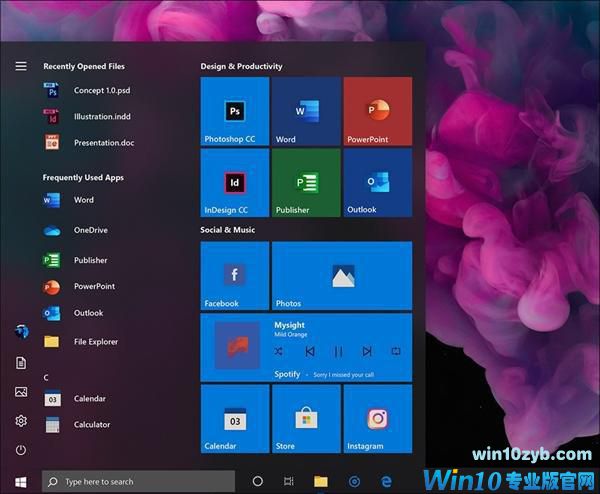Image resolution: width=600 pixels, height=494 pixels.
Task: Open the PowerPoint tile
Action: click(377, 111)
